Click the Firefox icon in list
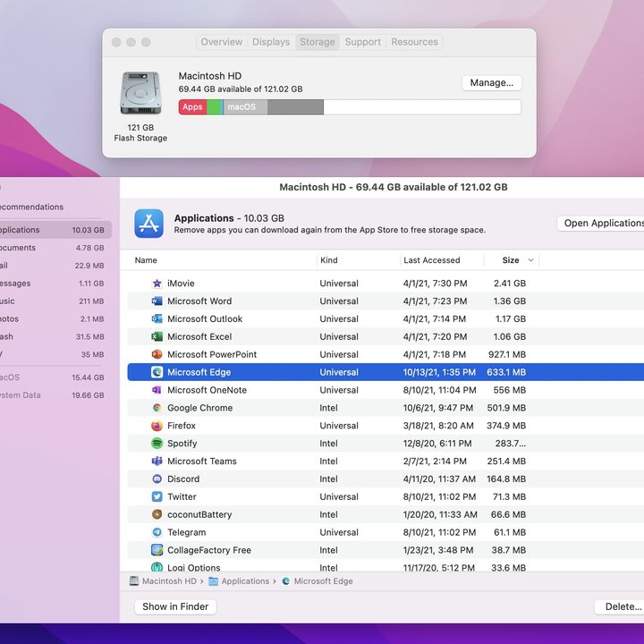644x644 pixels. click(157, 426)
